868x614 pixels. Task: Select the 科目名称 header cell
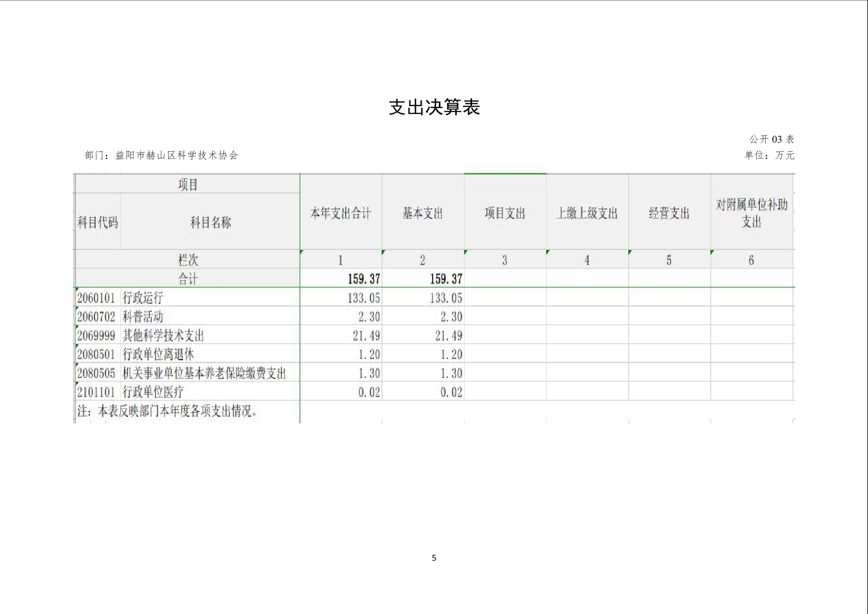210,223
